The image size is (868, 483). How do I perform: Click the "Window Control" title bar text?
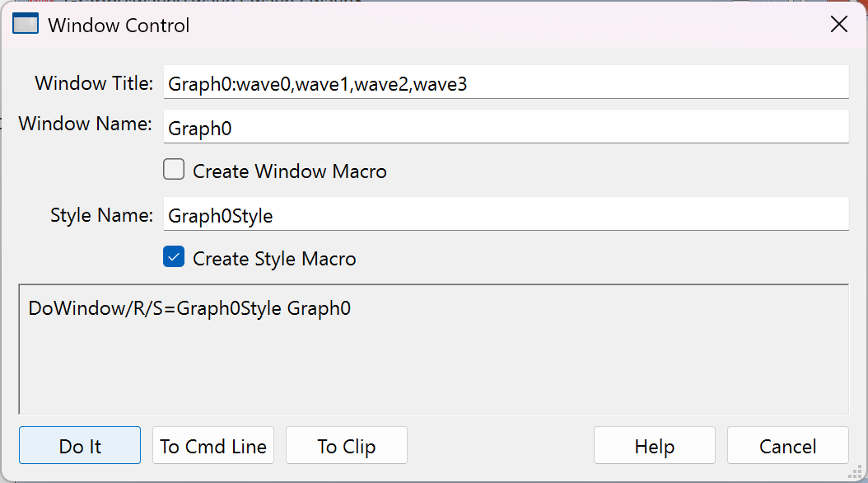(119, 26)
